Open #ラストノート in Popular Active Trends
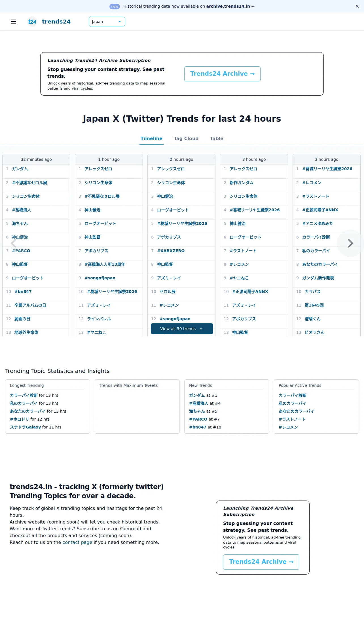Image resolution: width=364 pixels, height=629 pixels. pyautogui.click(x=292, y=419)
